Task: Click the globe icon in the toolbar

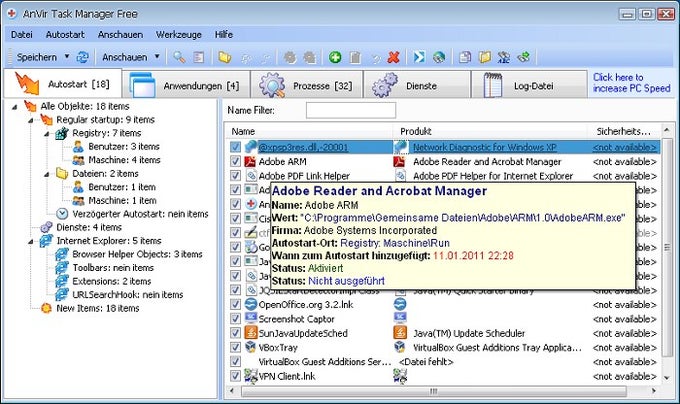Action: 439,57
